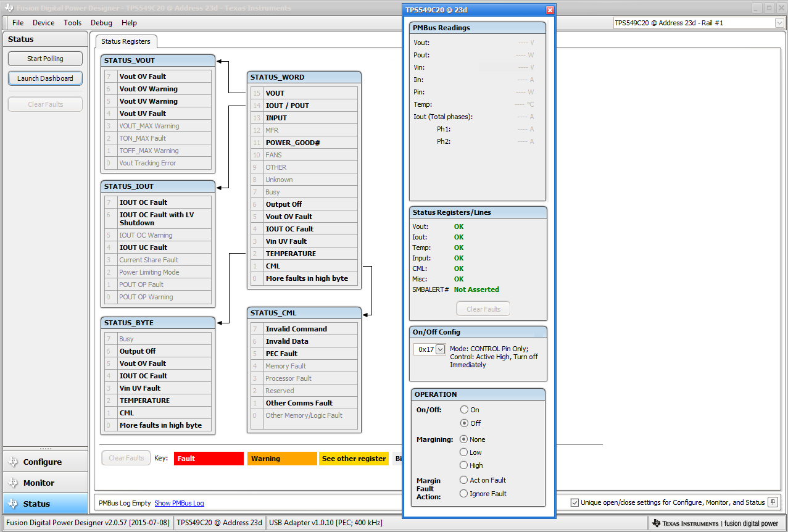Set Margining to High
788x532 pixels.
click(x=464, y=465)
